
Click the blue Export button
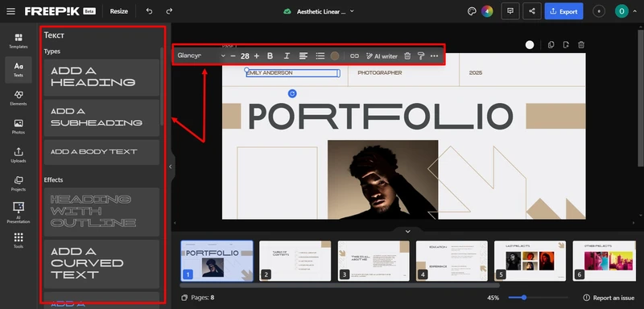point(564,11)
